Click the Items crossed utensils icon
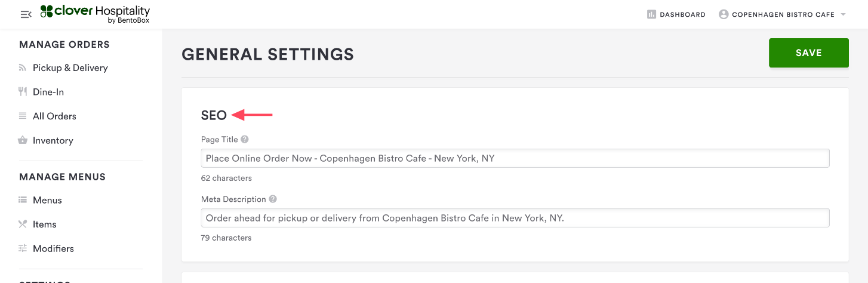Viewport: 868px width, 283px height. [23, 224]
